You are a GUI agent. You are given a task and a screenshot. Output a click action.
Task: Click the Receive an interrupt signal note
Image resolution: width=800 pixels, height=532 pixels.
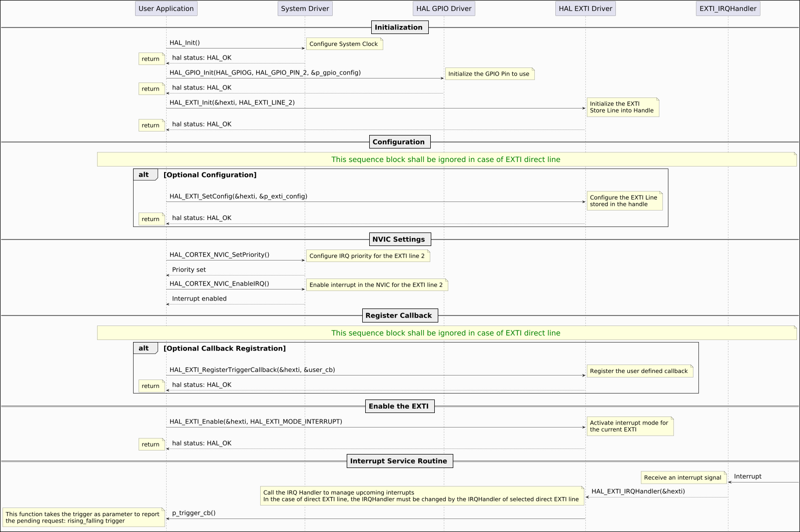click(684, 478)
